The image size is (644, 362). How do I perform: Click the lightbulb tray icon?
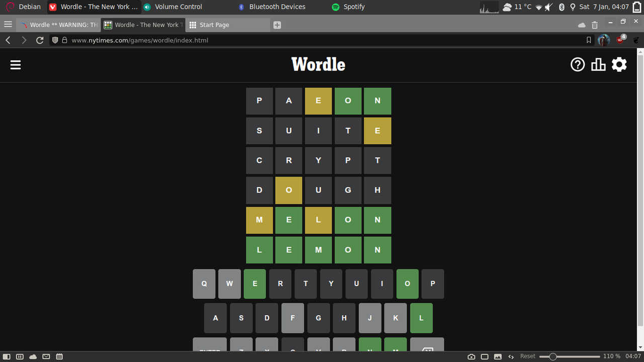pos(573,7)
